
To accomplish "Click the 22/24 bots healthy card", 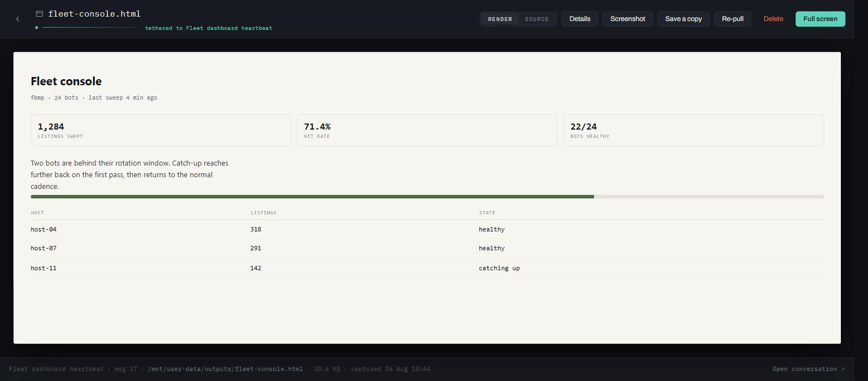I will click(x=694, y=130).
